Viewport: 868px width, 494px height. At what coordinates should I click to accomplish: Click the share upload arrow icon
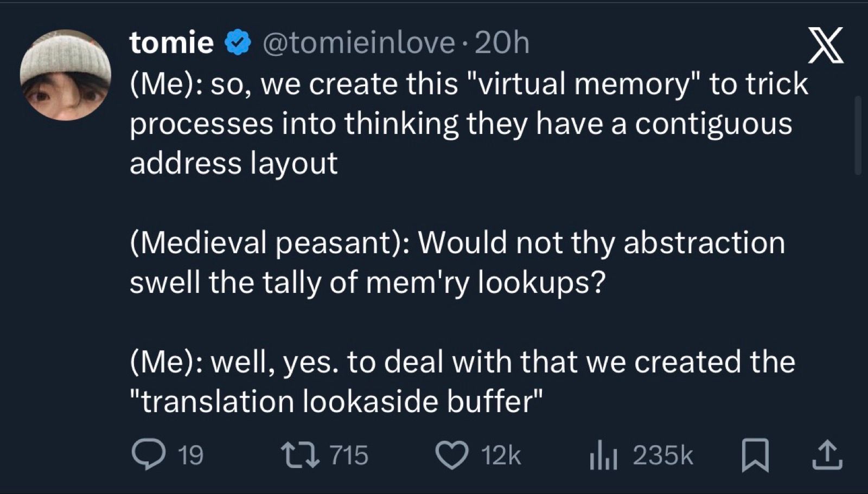(827, 455)
